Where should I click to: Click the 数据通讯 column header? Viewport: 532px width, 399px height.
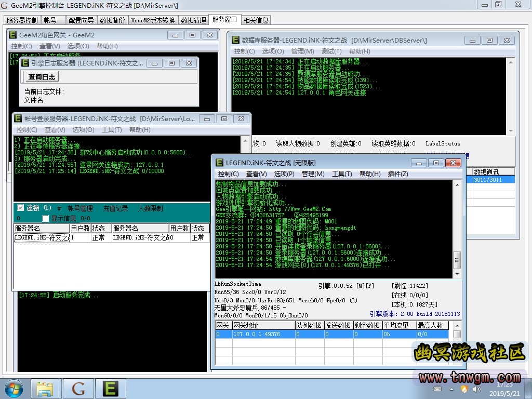(x=494, y=171)
